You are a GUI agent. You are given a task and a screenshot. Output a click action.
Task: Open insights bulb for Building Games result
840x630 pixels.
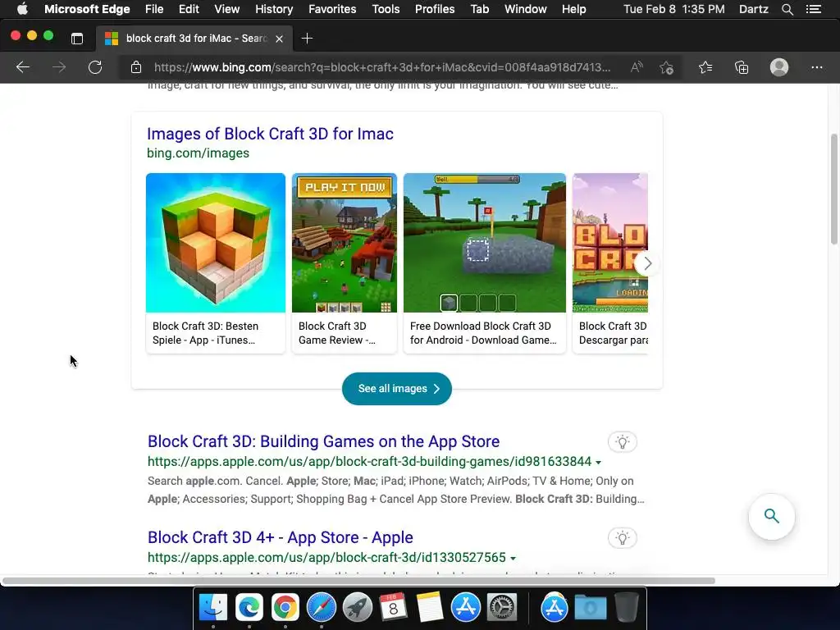coord(622,442)
